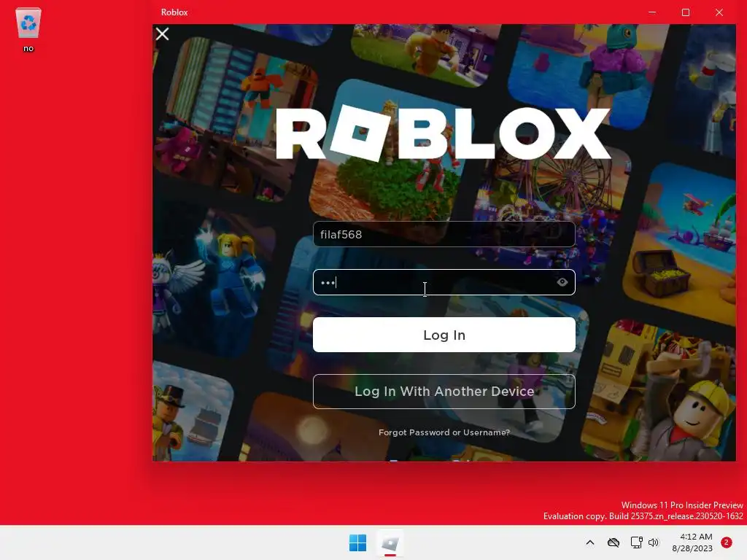The width and height of the screenshot is (747, 560).
Task: Open the notification badge showing 2
Action: pyautogui.click(x=726, y=542)
